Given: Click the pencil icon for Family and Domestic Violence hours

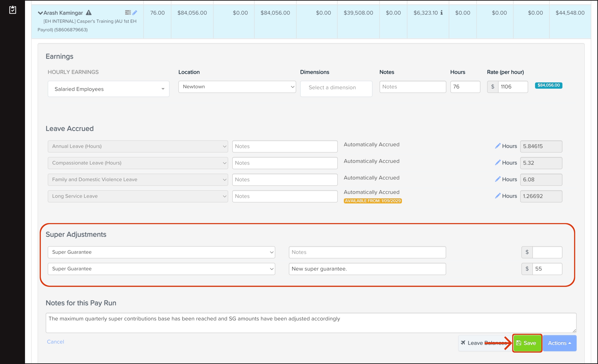Looking at the screenshot, I should pyautogui.click(x=498, y=179).
